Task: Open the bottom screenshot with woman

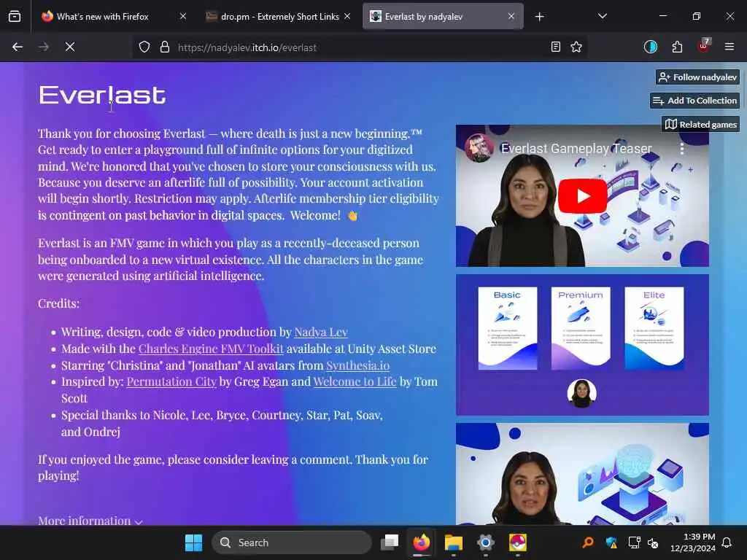Action: (x=582, y=474)
